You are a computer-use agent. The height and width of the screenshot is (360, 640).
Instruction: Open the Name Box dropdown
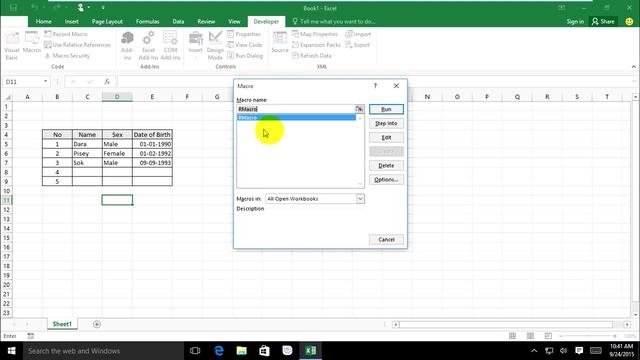[x=45, y=82]
